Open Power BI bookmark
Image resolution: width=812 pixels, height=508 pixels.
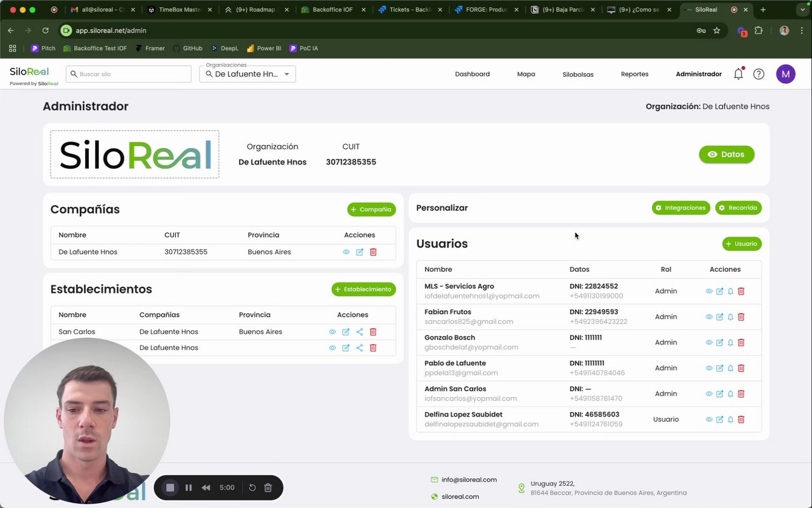[264, 48]
